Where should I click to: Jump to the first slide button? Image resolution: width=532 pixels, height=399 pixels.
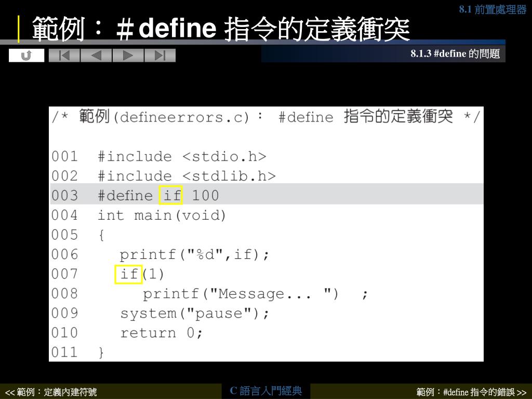[x=64, y=55]
